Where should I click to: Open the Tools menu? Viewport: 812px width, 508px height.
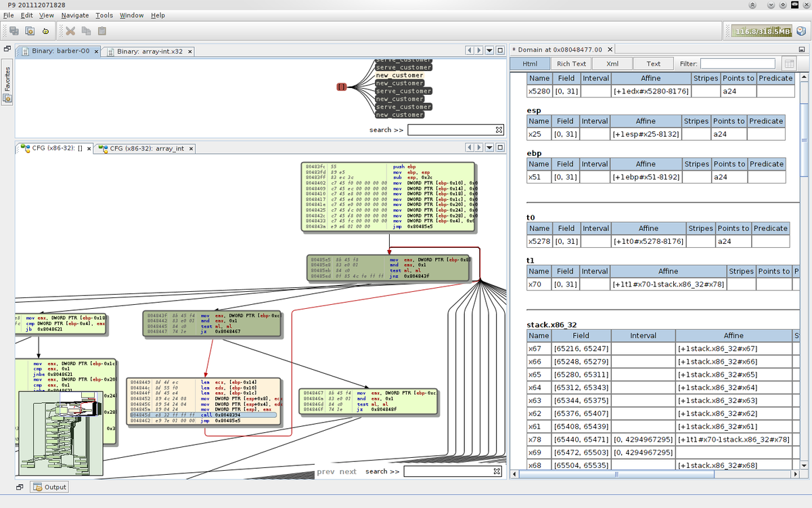tap(104, 15)
